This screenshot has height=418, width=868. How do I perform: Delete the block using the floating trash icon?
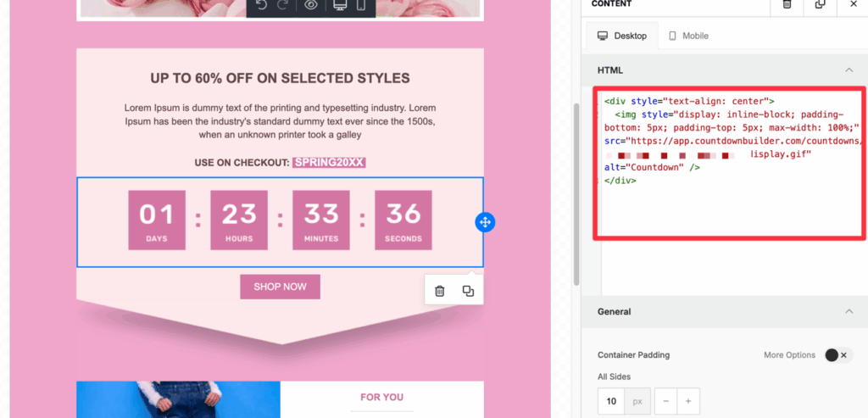click(440, 291)
